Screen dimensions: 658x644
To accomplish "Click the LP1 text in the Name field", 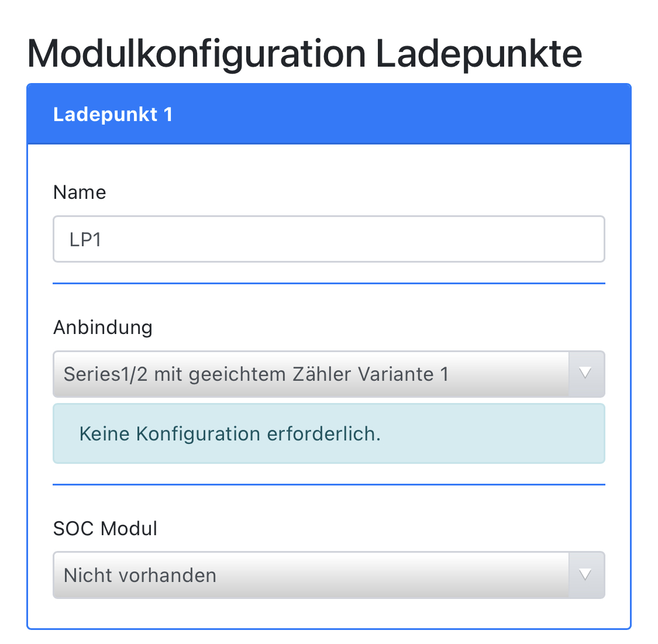I will pos(85,240).
